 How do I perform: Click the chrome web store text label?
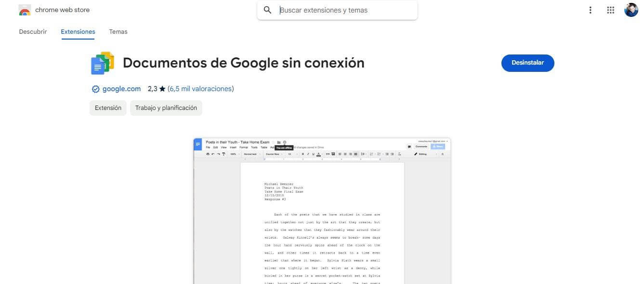point(62,10)
